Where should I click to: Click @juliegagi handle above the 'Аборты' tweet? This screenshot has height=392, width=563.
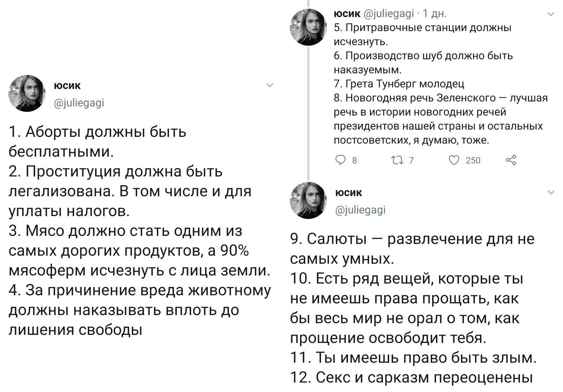pos(78,103)
